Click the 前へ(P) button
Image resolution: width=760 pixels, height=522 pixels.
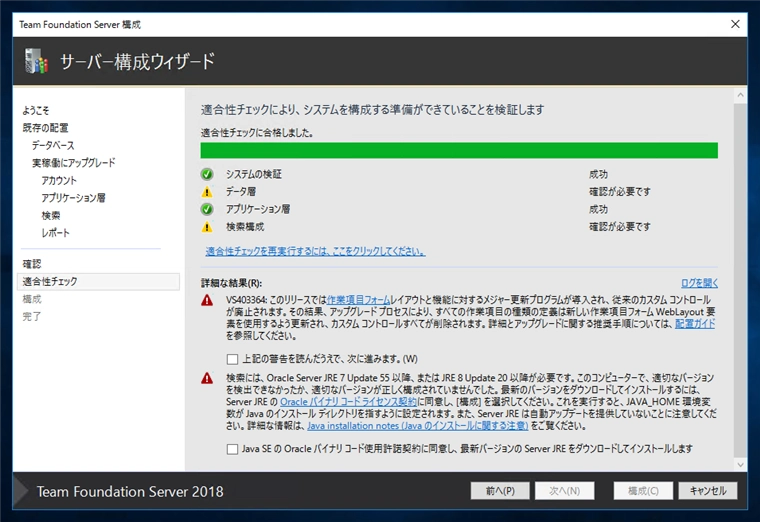pos(500,491)
